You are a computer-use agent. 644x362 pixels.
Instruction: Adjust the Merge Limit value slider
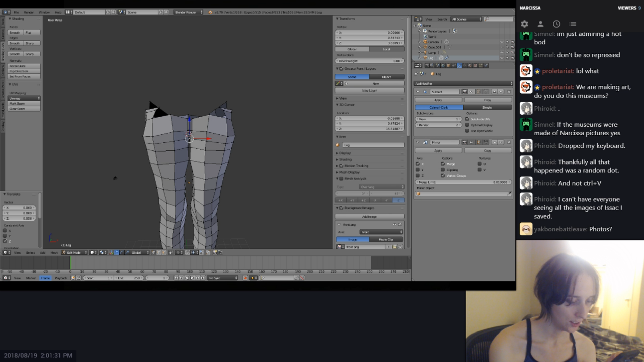coord(463,182)
